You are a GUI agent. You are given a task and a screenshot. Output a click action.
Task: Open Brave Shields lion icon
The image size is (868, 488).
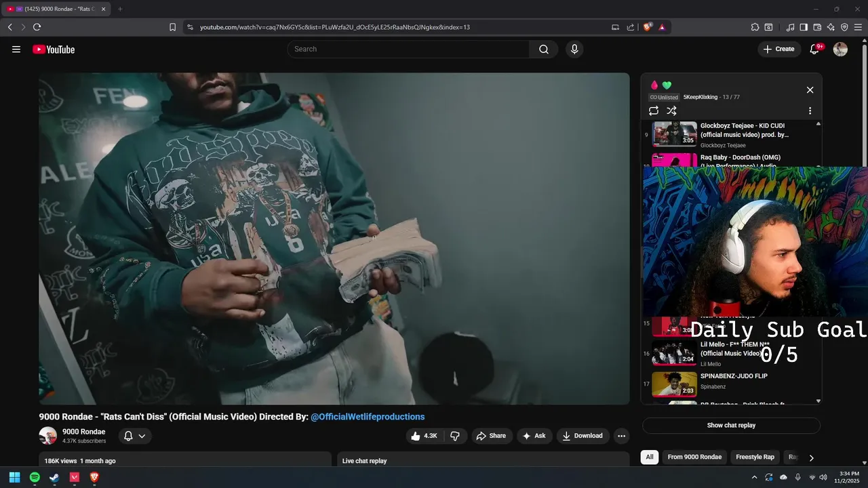pyautogui.click(x=647, y=27)
